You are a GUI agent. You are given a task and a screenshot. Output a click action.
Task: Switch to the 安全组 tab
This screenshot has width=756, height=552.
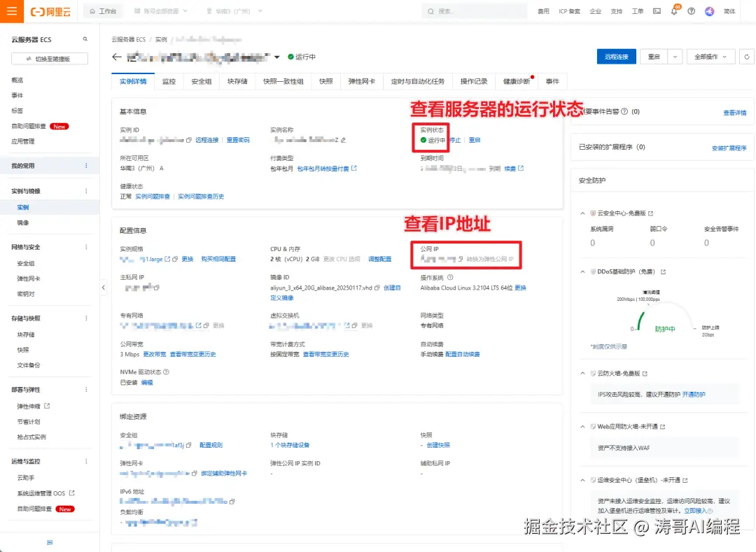click(202, 81)
